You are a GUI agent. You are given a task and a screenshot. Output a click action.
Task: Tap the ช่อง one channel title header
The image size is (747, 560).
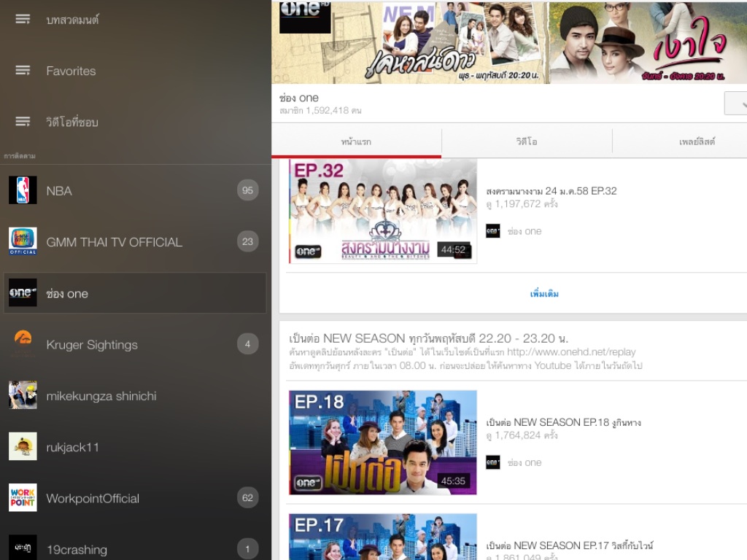[298, 98]
